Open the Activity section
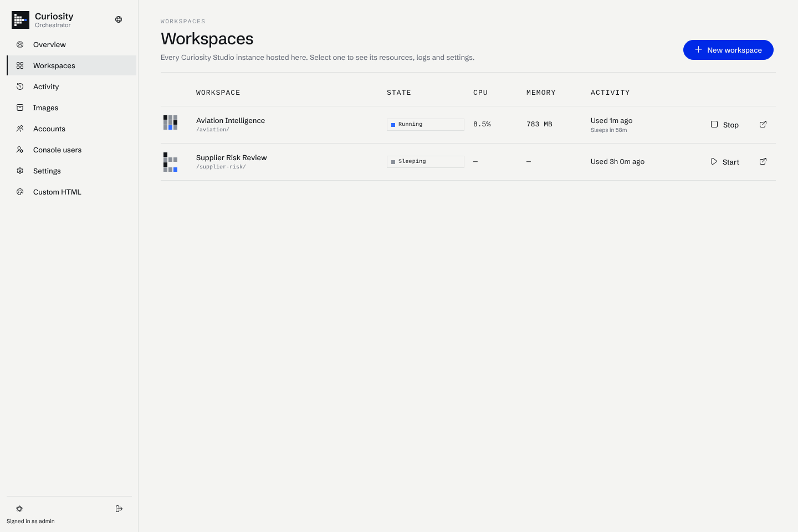798x532 pixels. pyautogui.click(x=71, y=86)
